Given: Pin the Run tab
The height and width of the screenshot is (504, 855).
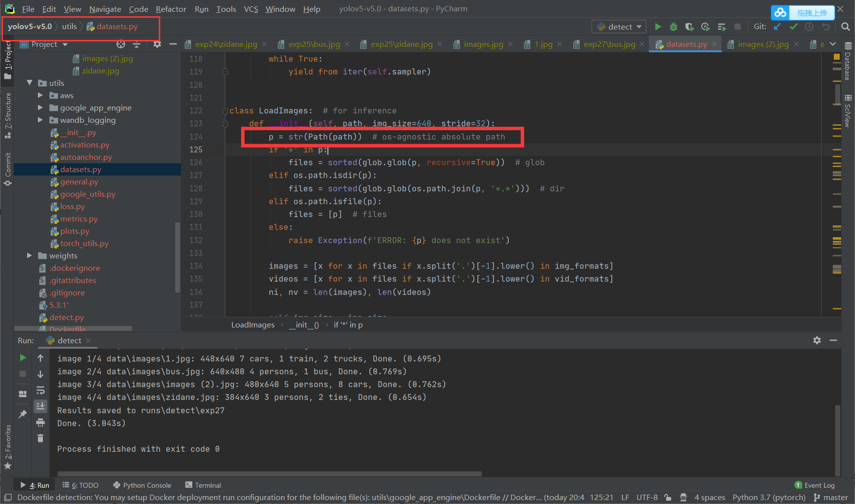Looking at the screenshot, I should (x=23, y=414).
